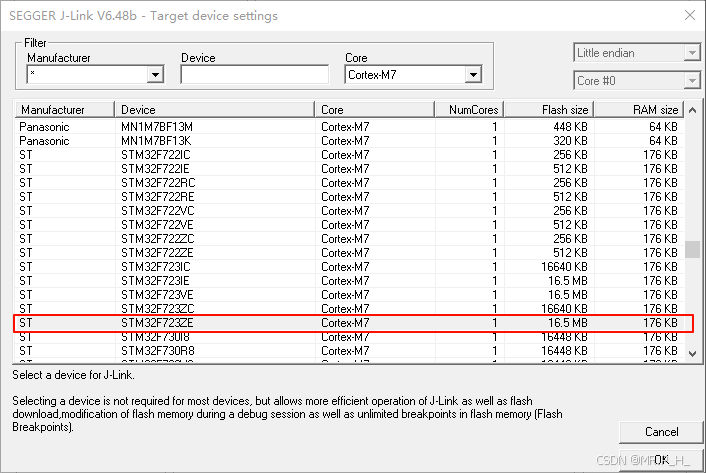The width and height of the screenshot is (706, 473).
Task: Select device row STM32F723IC
Action: point(349,267)
